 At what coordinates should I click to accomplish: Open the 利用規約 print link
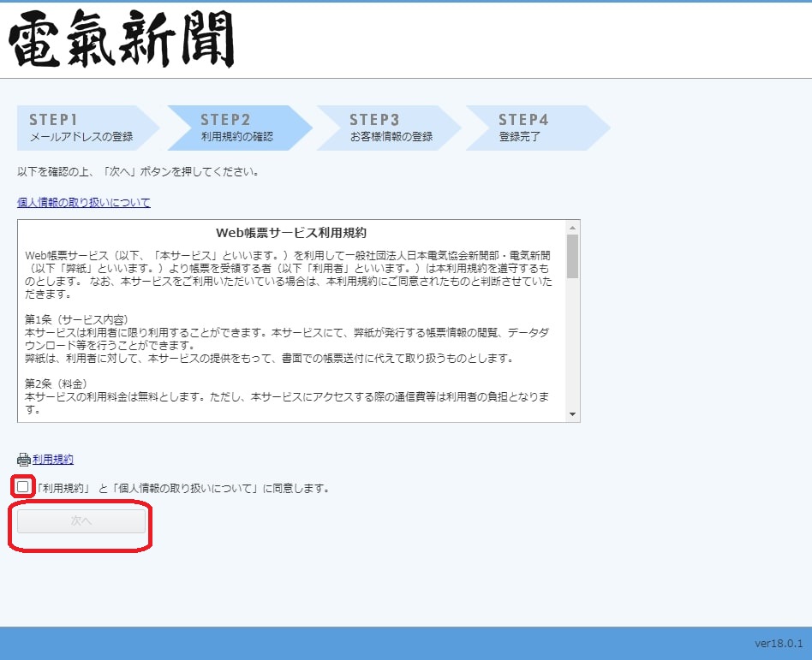[53, 459]
